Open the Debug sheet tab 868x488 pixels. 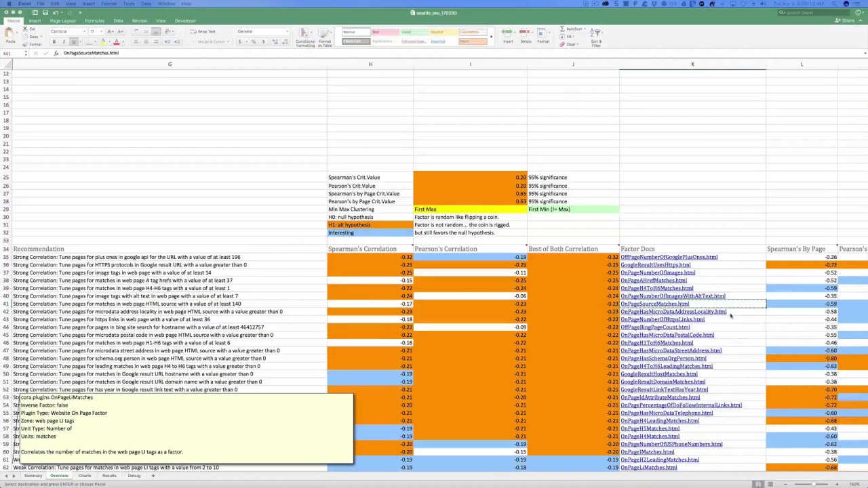(134, 476)
